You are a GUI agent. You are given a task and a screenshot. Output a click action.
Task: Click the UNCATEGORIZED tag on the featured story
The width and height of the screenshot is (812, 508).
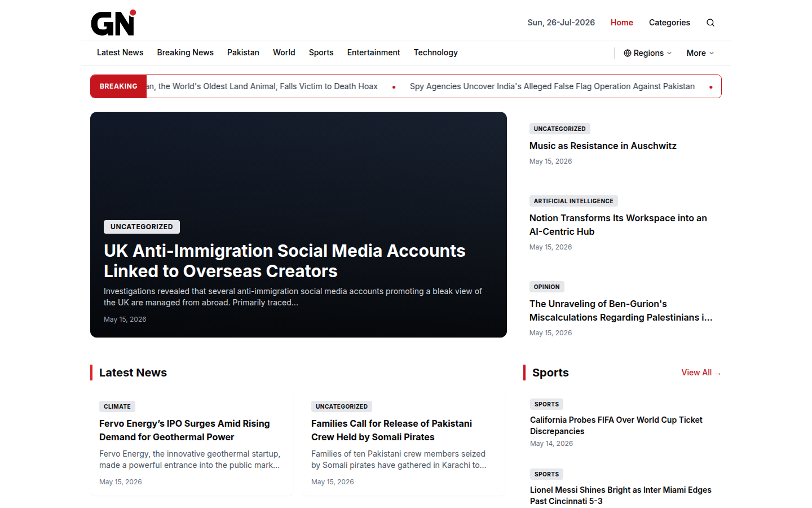[x=142, y=227]
